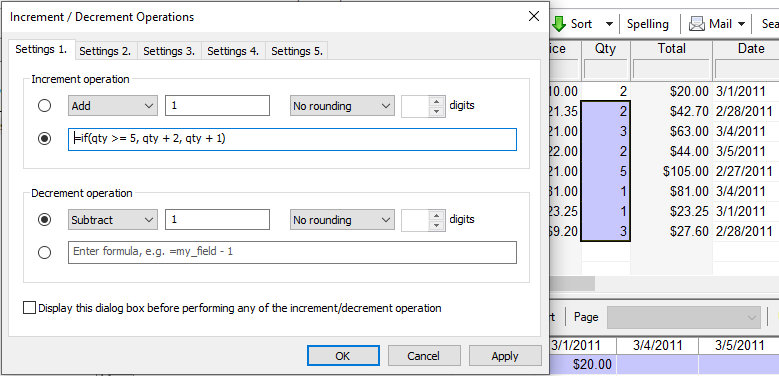Click the OK button
This screenshot has height=376, width=779.
[343, 356]
